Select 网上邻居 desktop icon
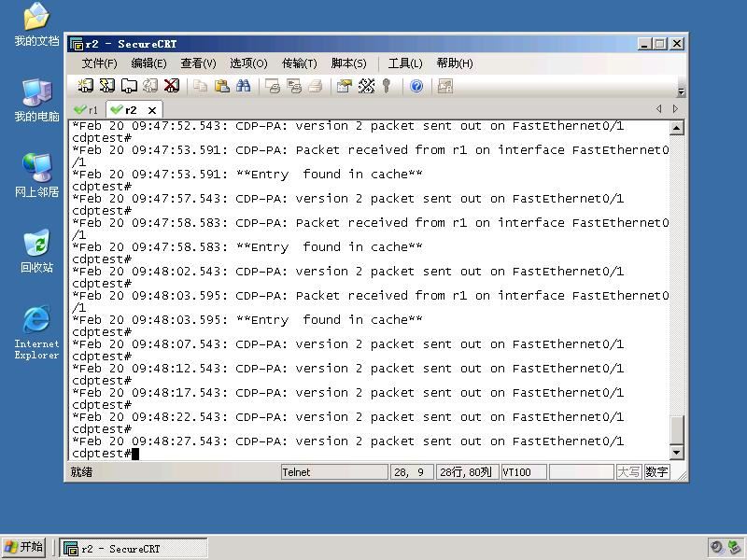 (36, 175)
